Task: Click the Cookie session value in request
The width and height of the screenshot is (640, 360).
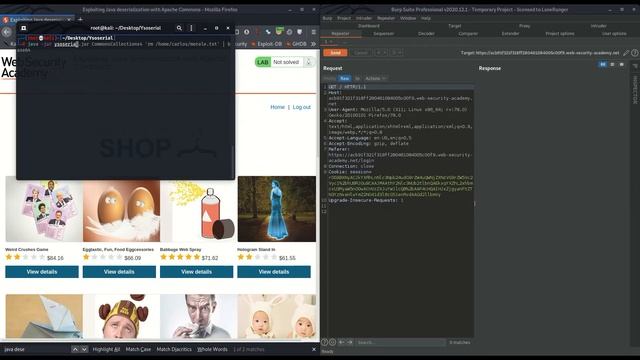Action: [x=400, y=186]
